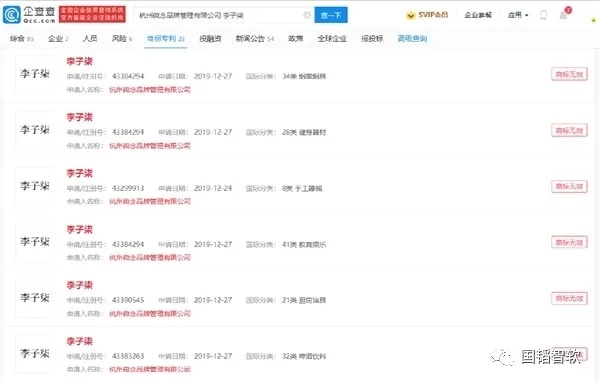Click the trademark thumbnail in 8类 row
Viewport: 600px width, 383px height.
34,186
